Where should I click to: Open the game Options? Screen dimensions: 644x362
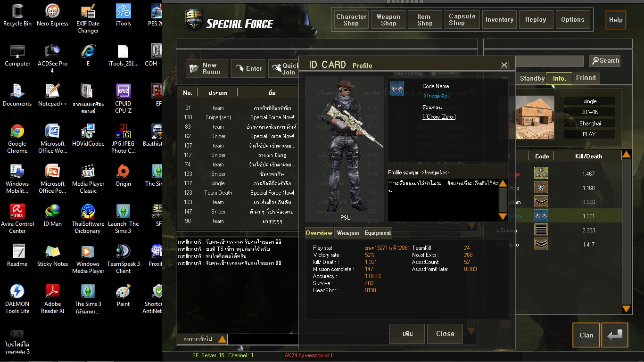[572, 20]
